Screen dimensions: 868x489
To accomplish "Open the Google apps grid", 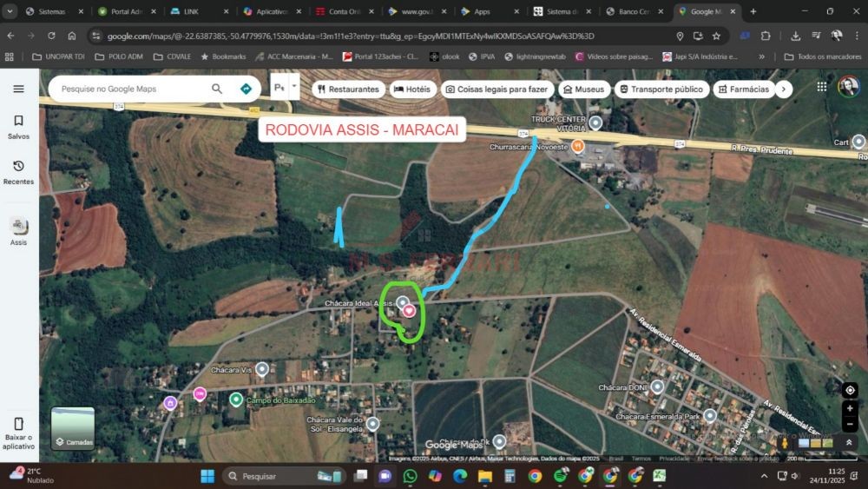I will click(x=821, y=88).
